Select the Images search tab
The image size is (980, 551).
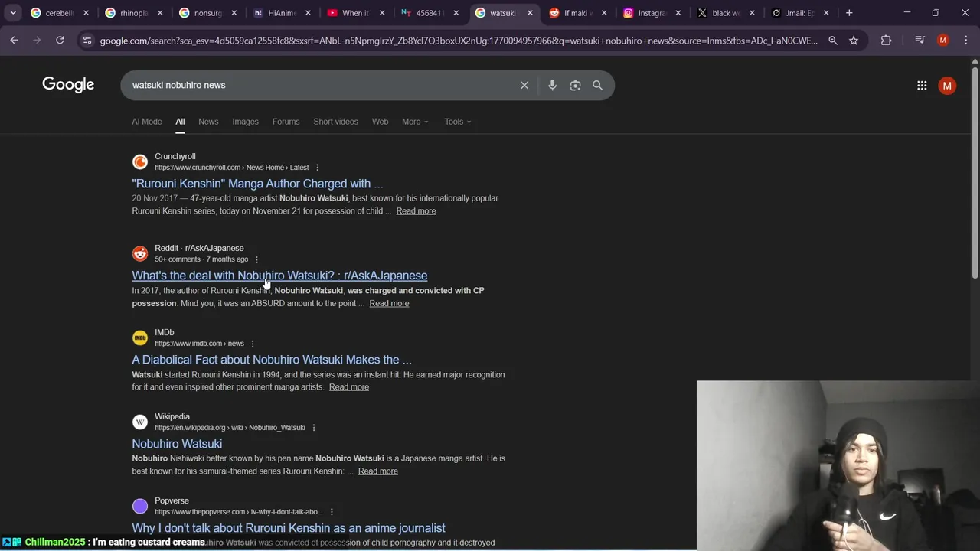(x=245, y=122)
